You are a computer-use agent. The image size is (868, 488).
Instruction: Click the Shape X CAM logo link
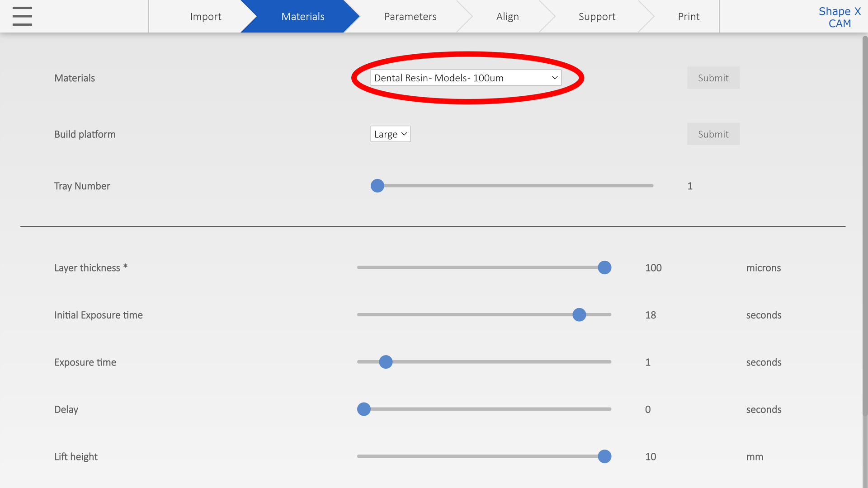point(839,17)
